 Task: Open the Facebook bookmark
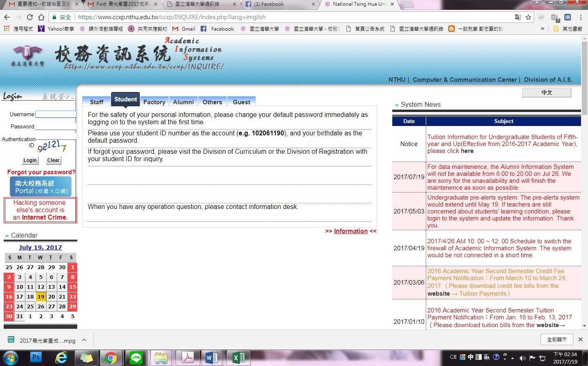click(217, 29)
